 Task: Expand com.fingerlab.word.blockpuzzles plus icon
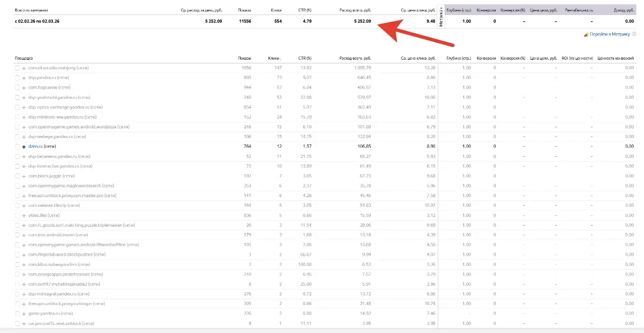(24, 255)
